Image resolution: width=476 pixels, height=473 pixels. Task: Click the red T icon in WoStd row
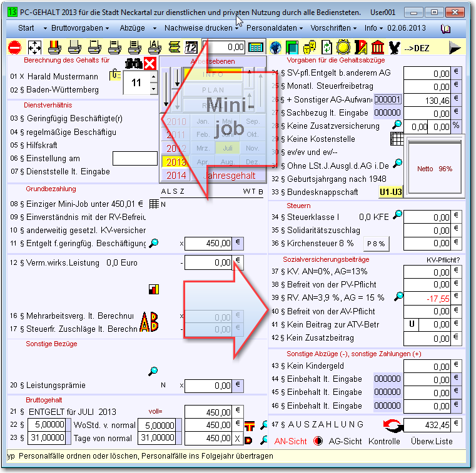click(250, 426)
